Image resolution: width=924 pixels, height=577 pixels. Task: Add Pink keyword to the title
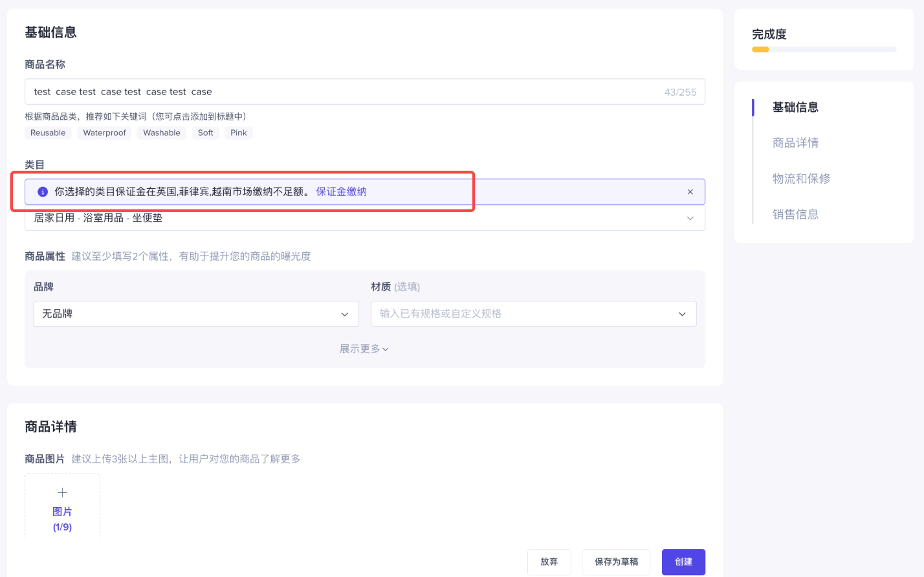pyautogui.click(x=238, y=133)
